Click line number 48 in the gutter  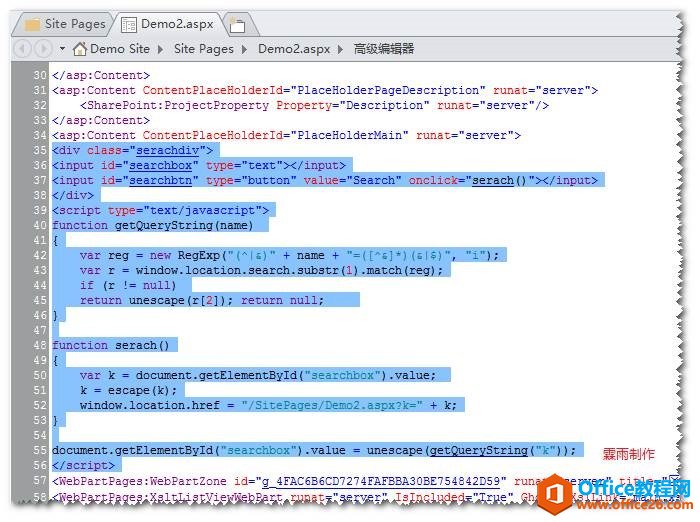[x=40, y=346]
